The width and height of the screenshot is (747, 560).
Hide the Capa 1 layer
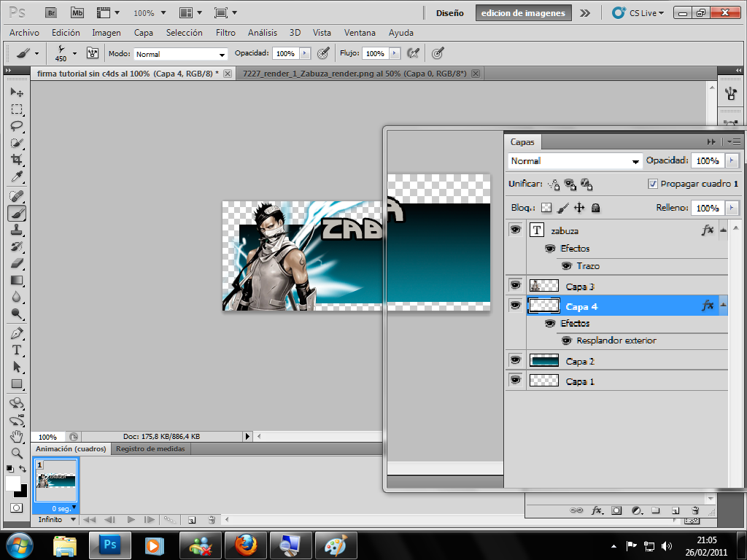(x=516, y=380)
